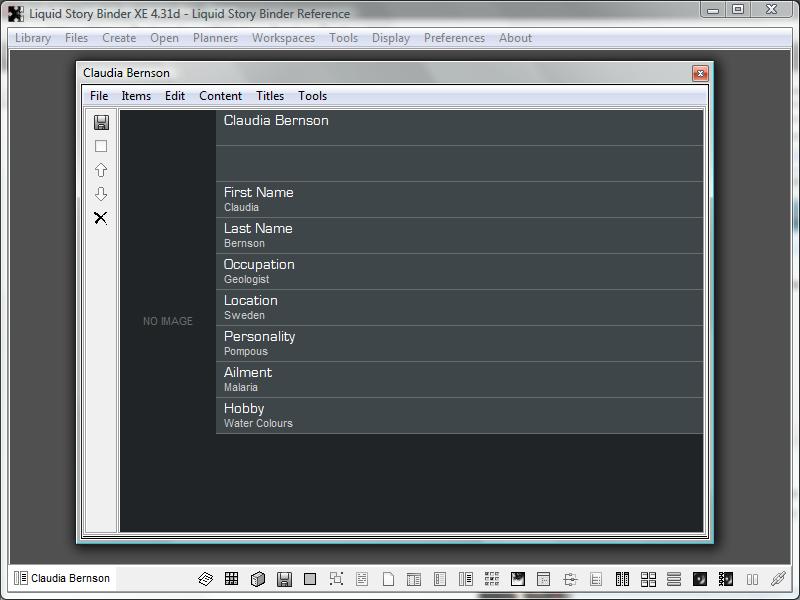Close the Claudia Bernson dossier window

tap(700, 73)
